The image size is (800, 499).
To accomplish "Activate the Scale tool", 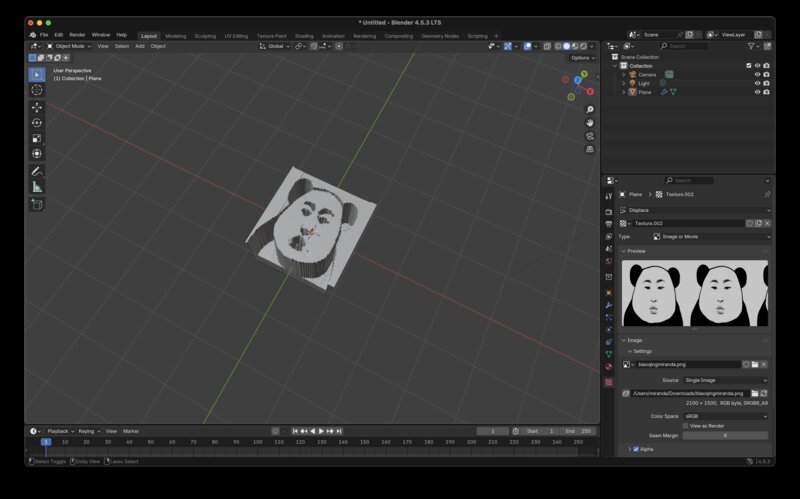I will (x=37, y=138).
